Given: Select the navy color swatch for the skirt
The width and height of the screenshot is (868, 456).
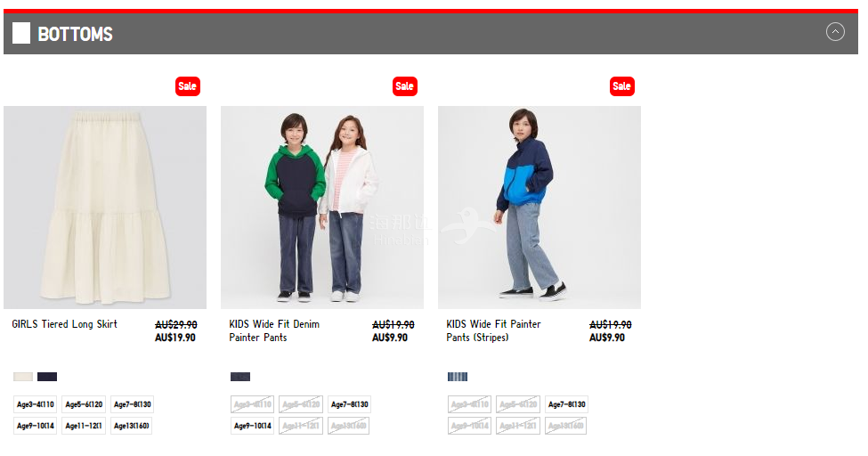Looking at the screenshot, I should click(x=47, y=377).
